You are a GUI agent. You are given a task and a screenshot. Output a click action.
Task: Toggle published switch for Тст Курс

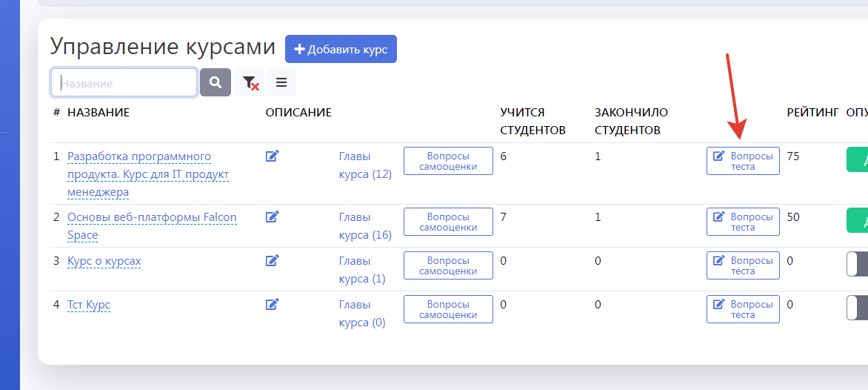[x=858, y=308]
